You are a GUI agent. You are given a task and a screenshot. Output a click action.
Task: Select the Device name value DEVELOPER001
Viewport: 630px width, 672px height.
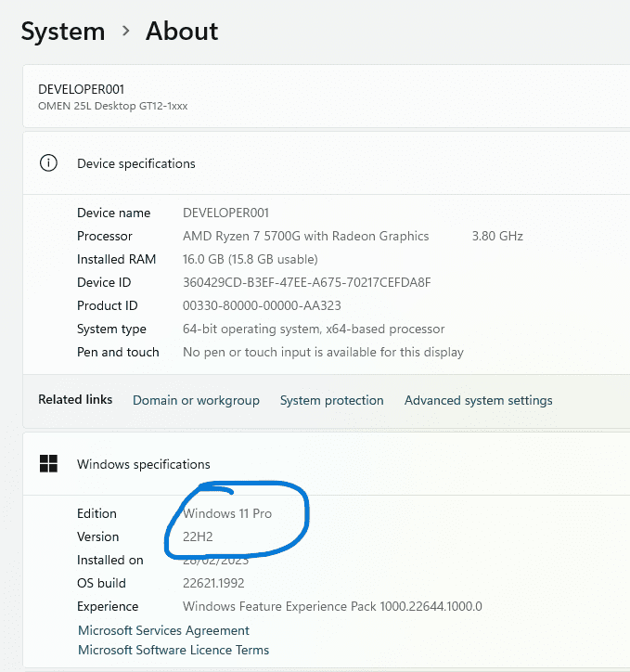(225, 213)
